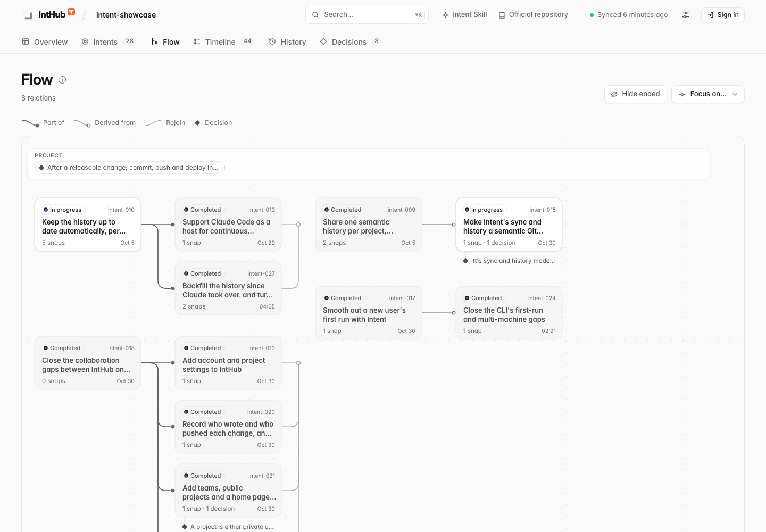766x532 pixels.
Task: Click the Timeline count badge 44
Action: pyautogui.click(x=247, y=41)
